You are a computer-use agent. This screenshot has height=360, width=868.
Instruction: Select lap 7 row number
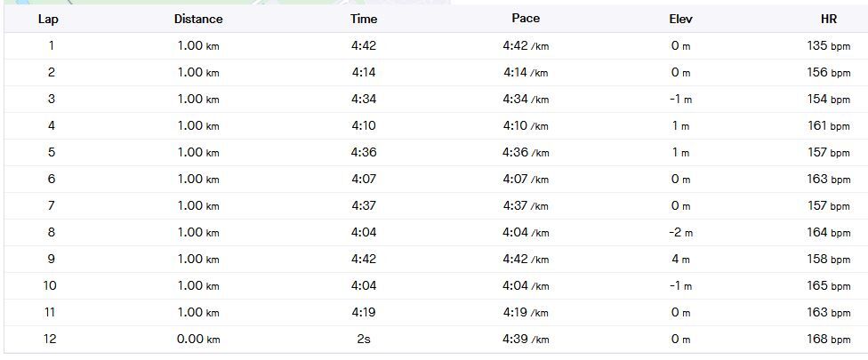point(52,205)
